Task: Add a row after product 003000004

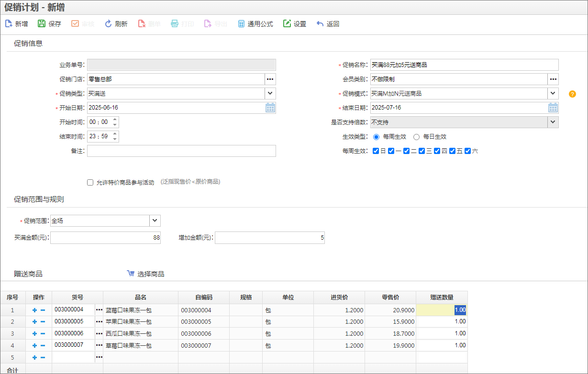Action: click(34, 310)
